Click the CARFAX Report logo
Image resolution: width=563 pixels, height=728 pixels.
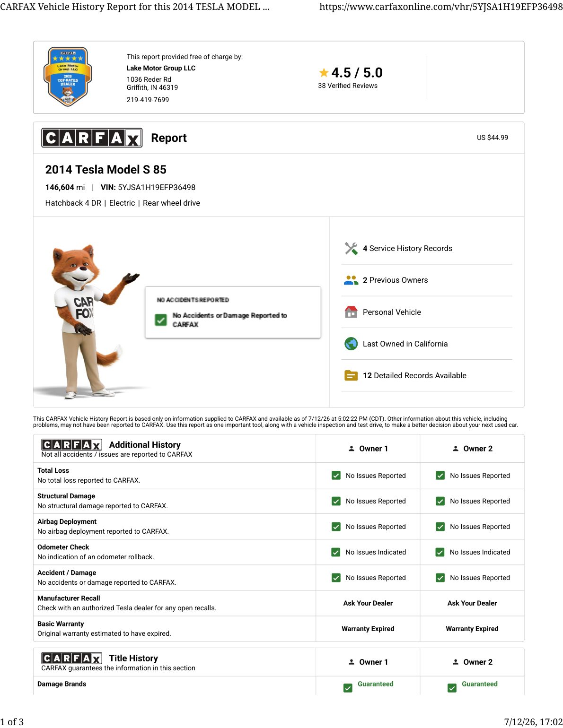point(92,138)
